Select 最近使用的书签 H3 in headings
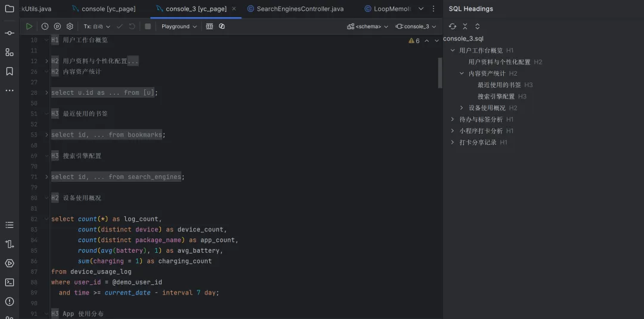The image size is (644, 319). click(505, 85)
